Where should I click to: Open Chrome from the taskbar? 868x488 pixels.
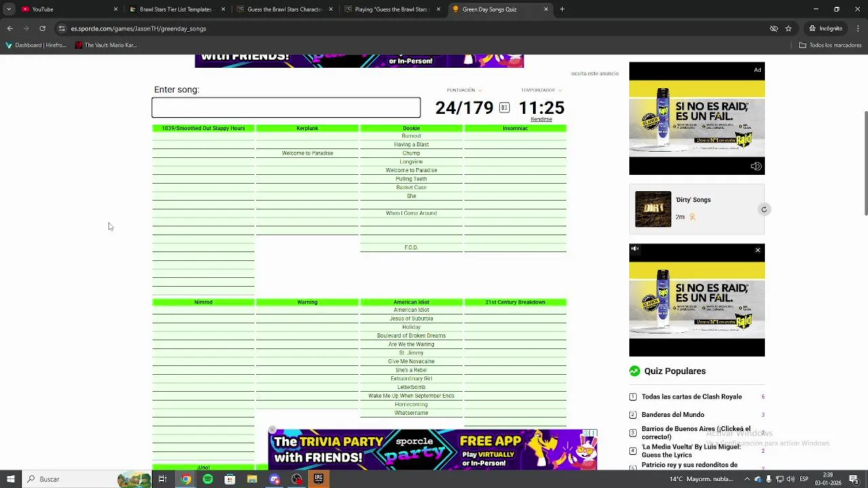(185, 479)
